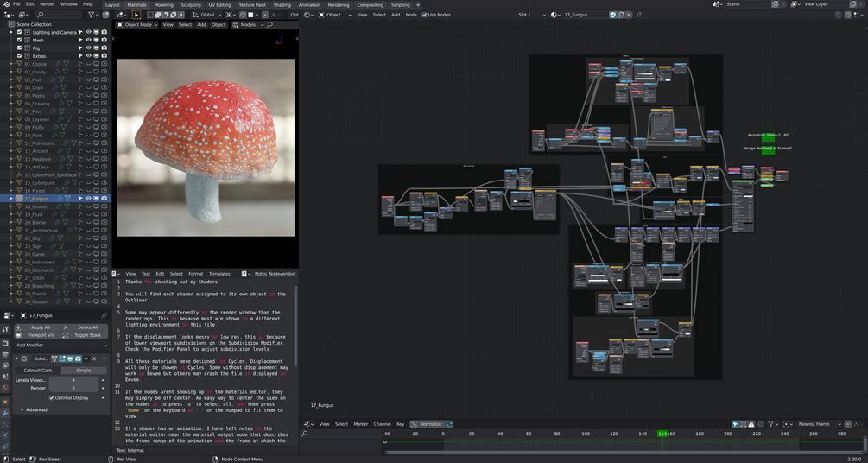Viewport: 868px width, 463px height.
Task: Toggle Lighting and Camera collection checkbox
Action: coord(19,32)
